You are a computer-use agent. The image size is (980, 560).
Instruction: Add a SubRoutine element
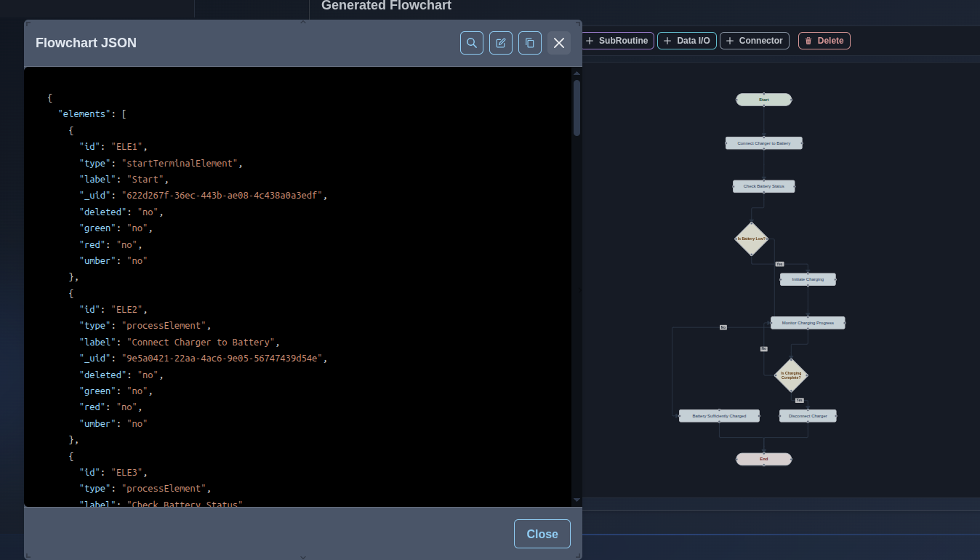pyautogui.click(x=616, y=41)
